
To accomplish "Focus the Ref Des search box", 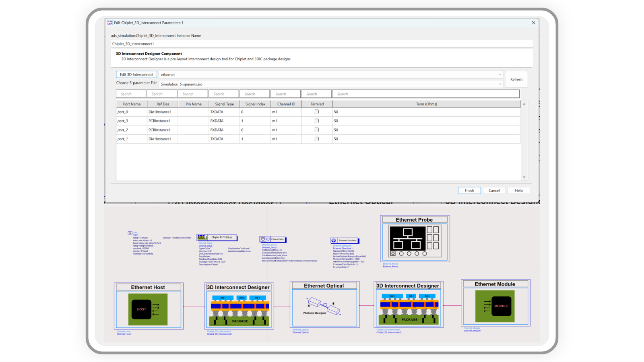I will [162, 94].
